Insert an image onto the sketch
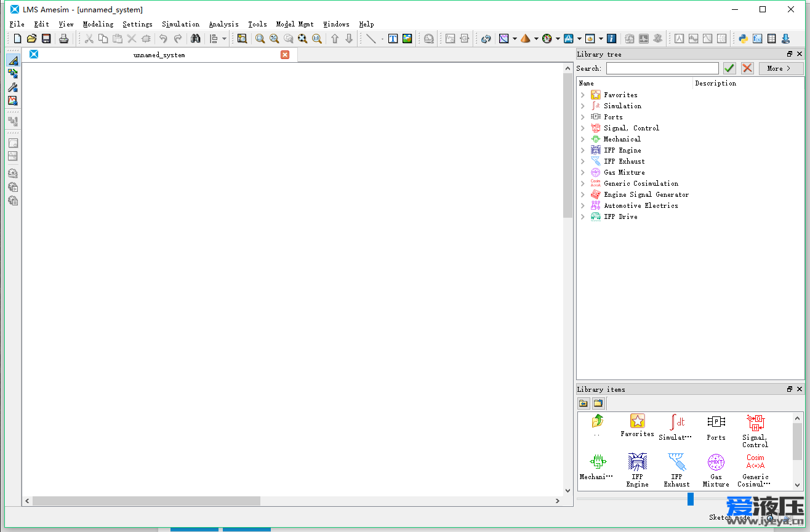The height and width of the screenshot is (532, 810). (407, 39)
